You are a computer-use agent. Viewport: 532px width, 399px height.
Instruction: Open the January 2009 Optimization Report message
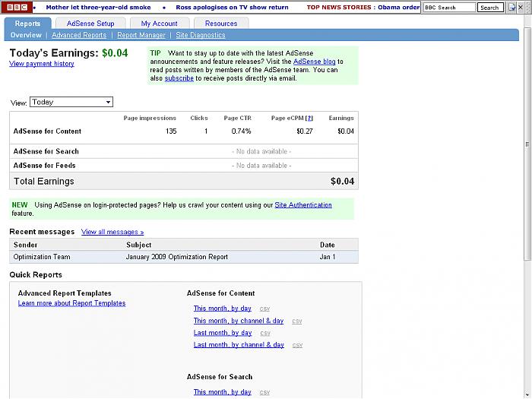pyautogui.click(x=177, y=257)
